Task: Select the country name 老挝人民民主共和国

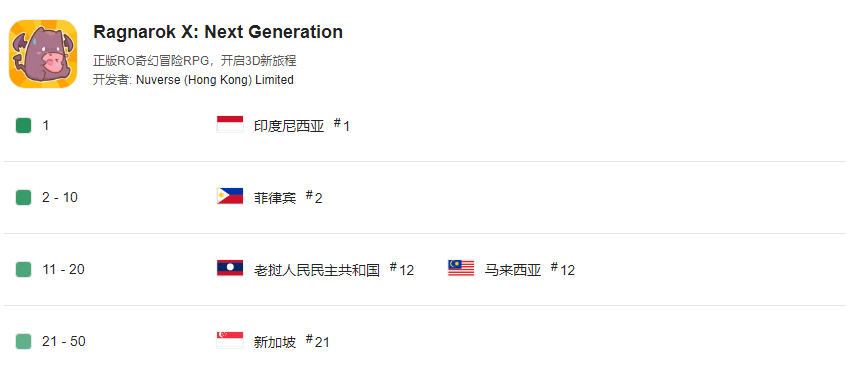Action: click(x=317, y=270)
